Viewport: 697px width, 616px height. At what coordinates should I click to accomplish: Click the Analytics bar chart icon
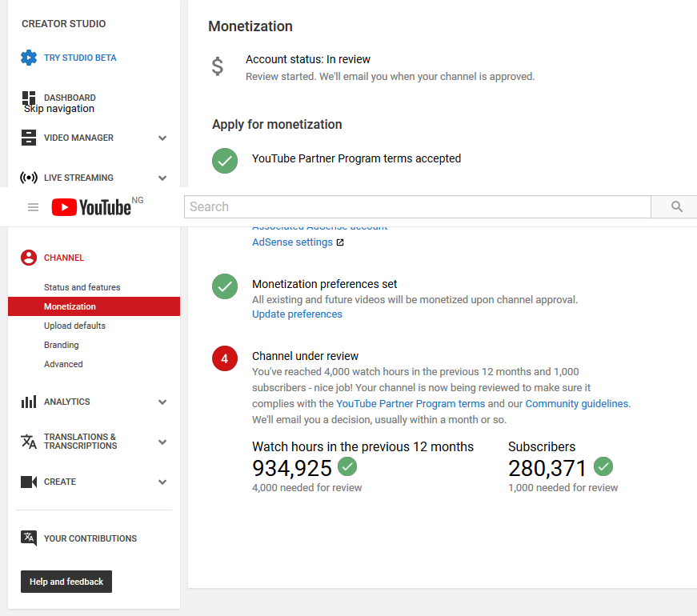pos(29,402)
